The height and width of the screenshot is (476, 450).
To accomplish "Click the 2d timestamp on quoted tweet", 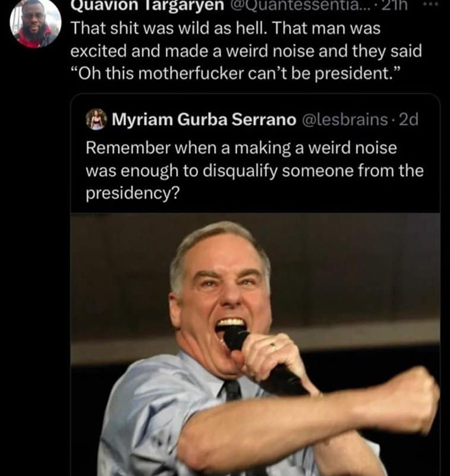I will 409,120.
